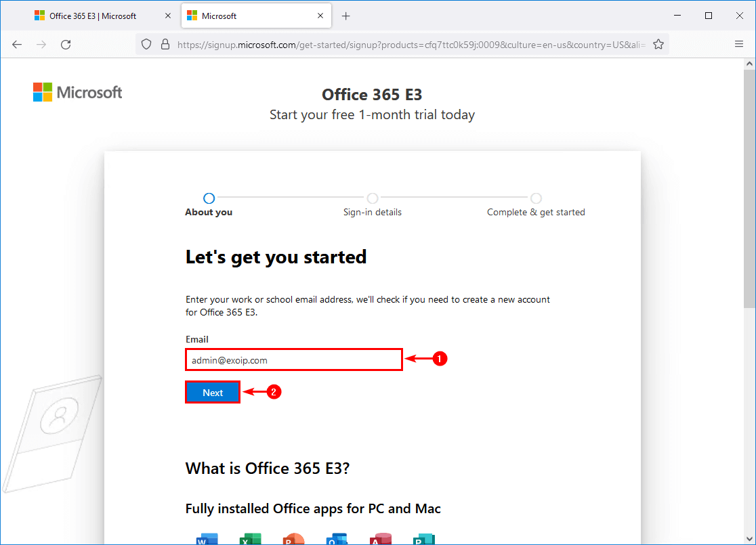Click the Let's get you started heading
The height and width of the screenshot is (545, 756).
tap(276, 257)
